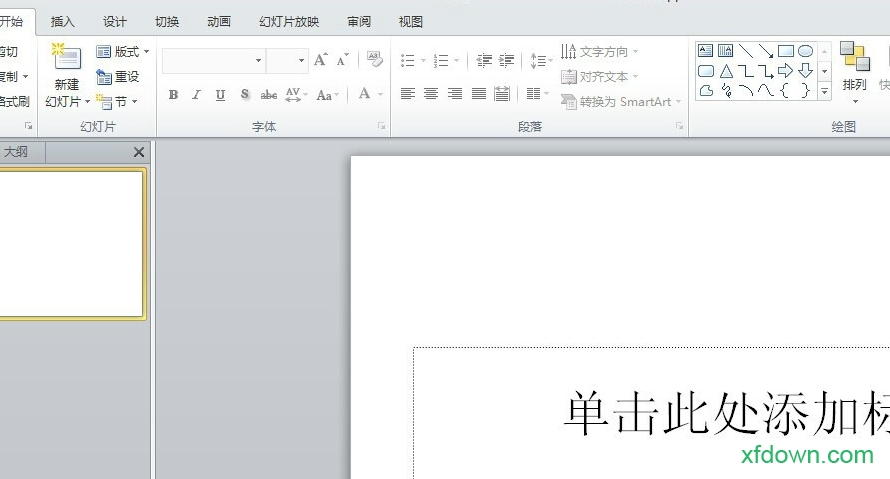Screen dimensions: 890x479
Task: Open the columns menu icon
Action: click(537, 94)
